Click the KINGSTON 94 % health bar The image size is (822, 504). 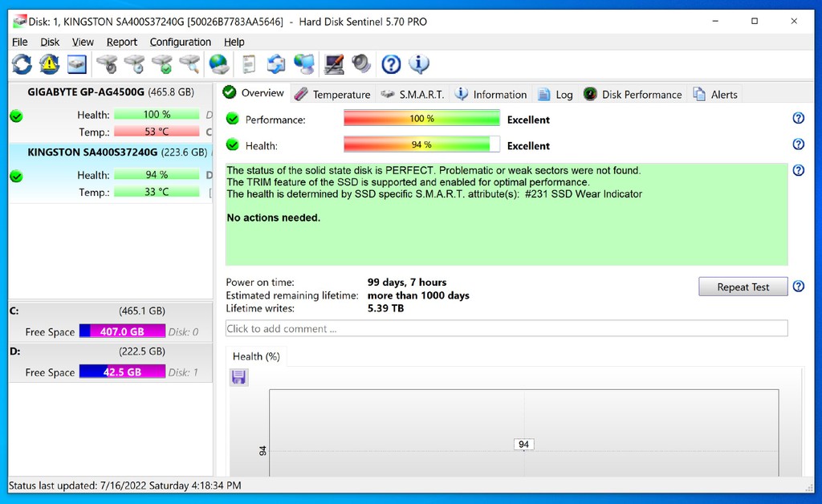click(x=157, y=174)
